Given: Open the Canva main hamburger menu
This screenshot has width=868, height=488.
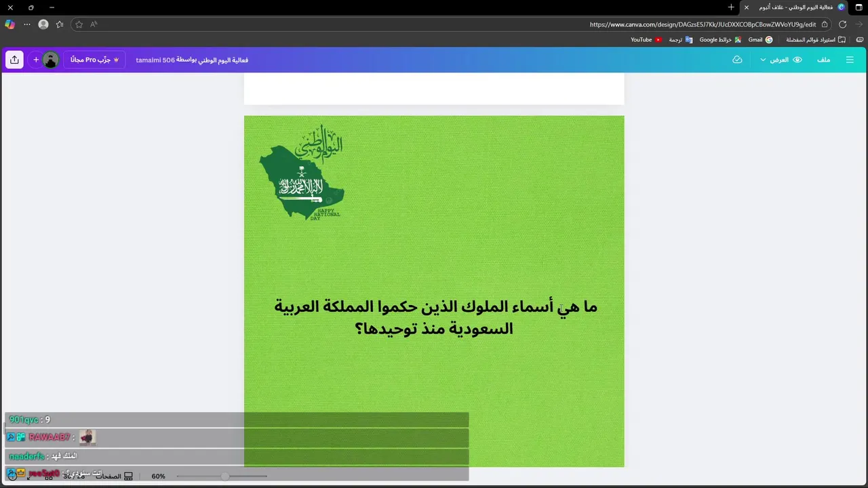Looking at the screenshot, I should (x=850, y=60).
